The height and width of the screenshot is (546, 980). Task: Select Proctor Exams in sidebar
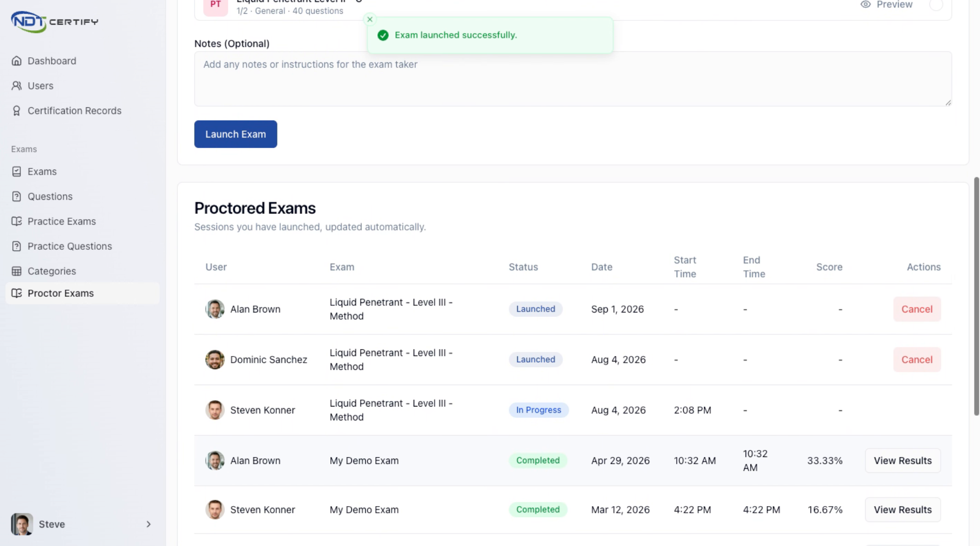[83, 293]
